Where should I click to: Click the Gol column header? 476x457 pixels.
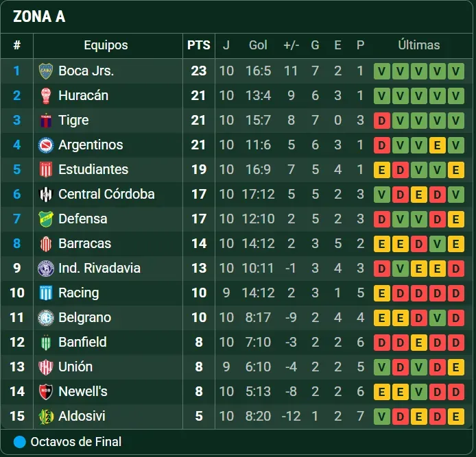258,45
